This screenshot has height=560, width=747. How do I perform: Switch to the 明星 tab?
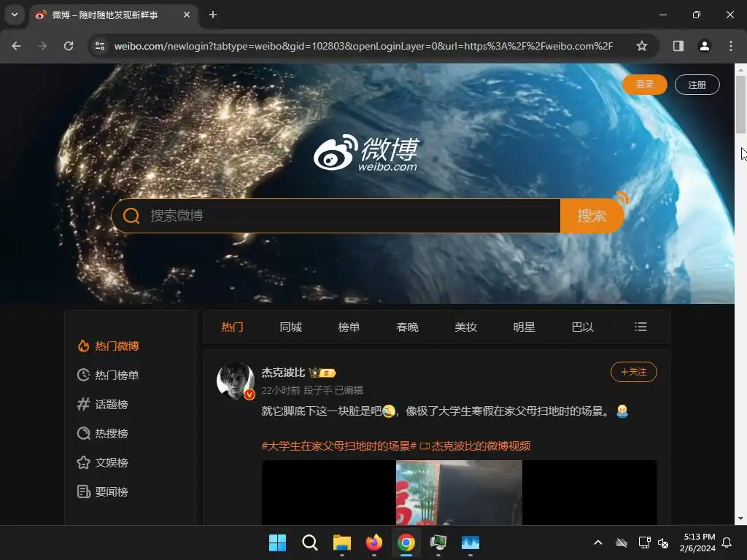coord(524,327)
